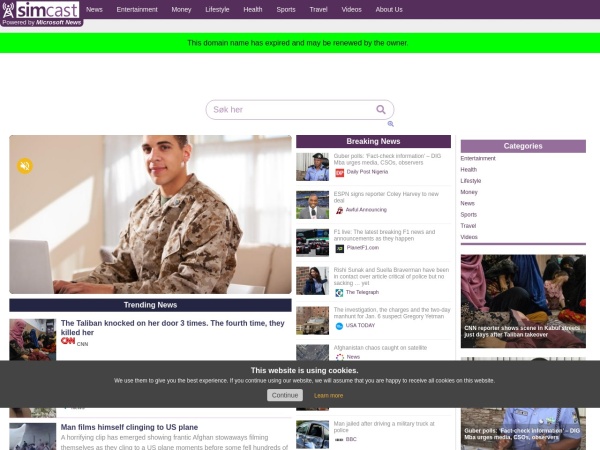Screen dimensions: 600x450
Task: Click the Learn more cookie link
Action: [328, 396]
